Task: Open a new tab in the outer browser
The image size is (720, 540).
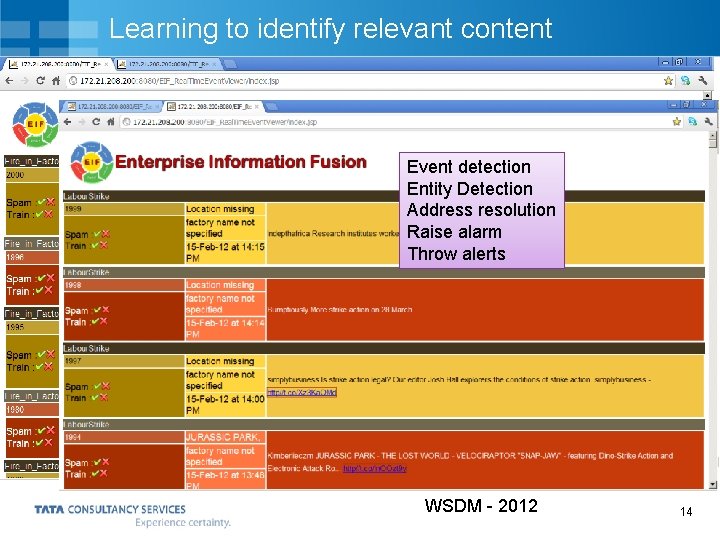Action: [230, 64]
